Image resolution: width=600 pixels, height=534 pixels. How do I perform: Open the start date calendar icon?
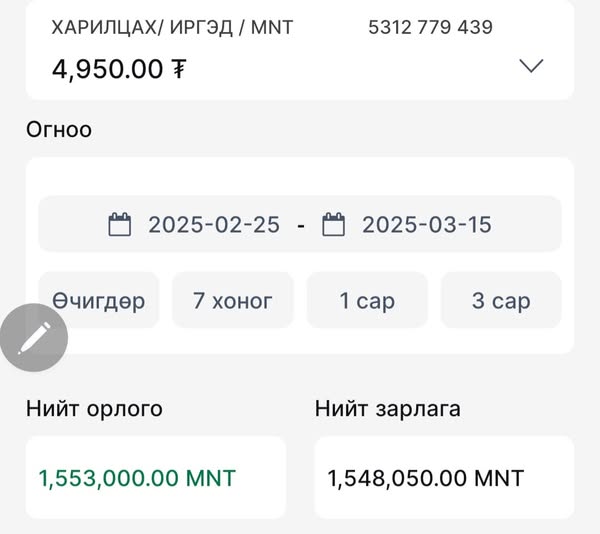(120, 224)
